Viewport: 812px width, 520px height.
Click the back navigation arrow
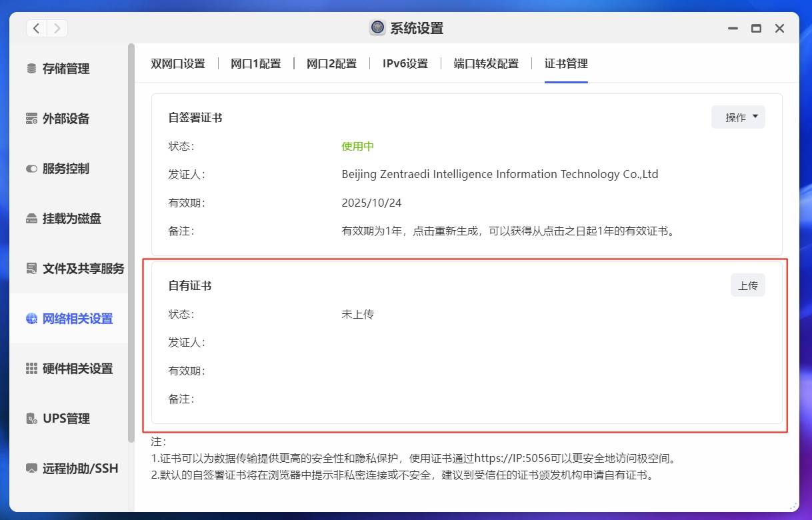click(37, 28)
